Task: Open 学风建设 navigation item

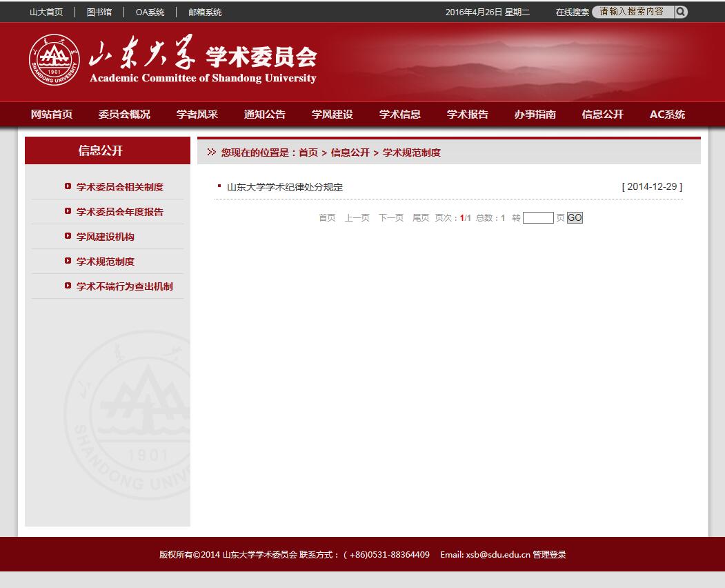Action: (332, 115)
